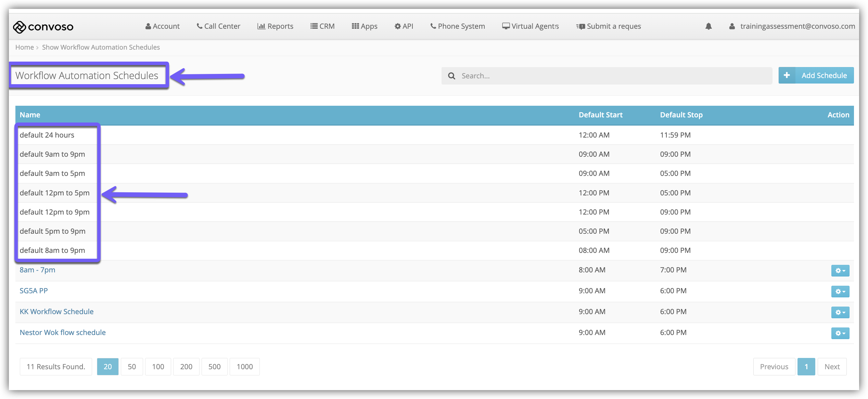Open the Apps menu
Image resolution: width=868 pixels, height=399 pixels.
365,26
